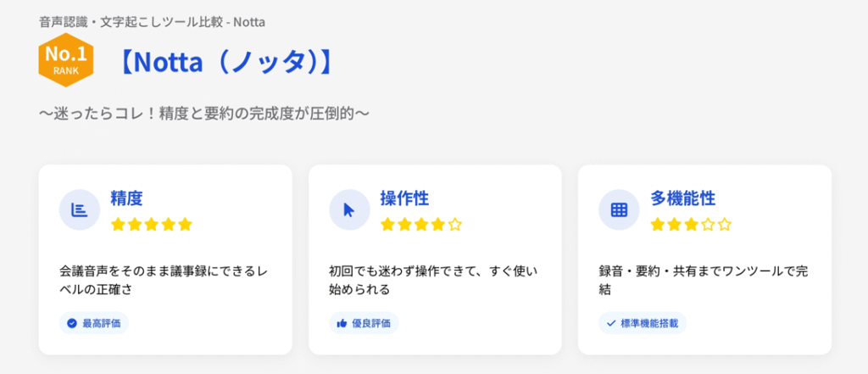Click the orange No.1 RANK badge
Image resolution: width=868 pixels, height=374 pixels.
[66, 61]
